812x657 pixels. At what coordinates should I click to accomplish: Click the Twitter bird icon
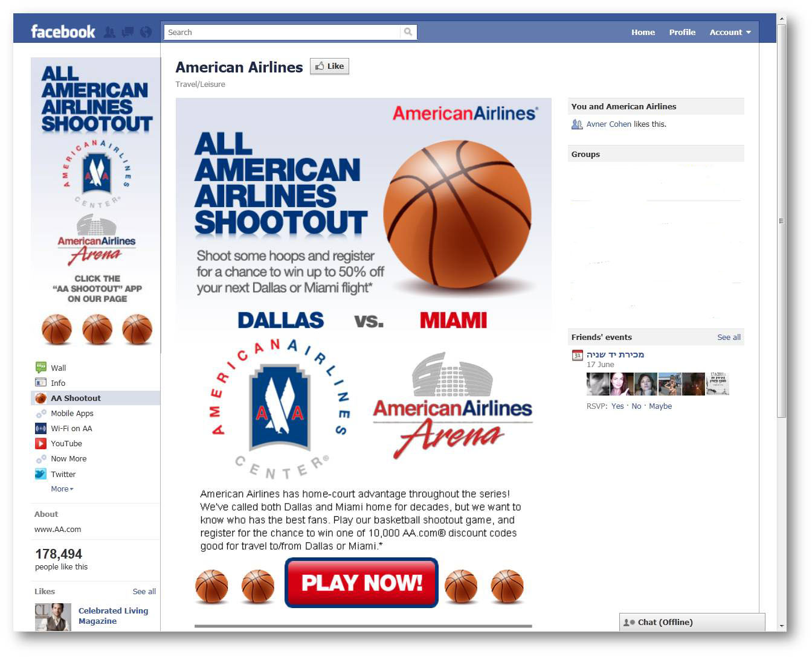coord(41,474)
